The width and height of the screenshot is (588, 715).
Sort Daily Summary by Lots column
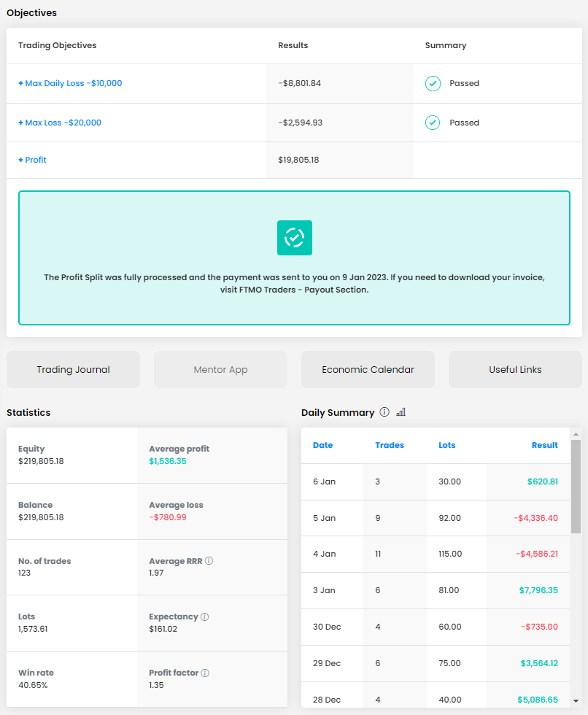[x=446, y=445]
